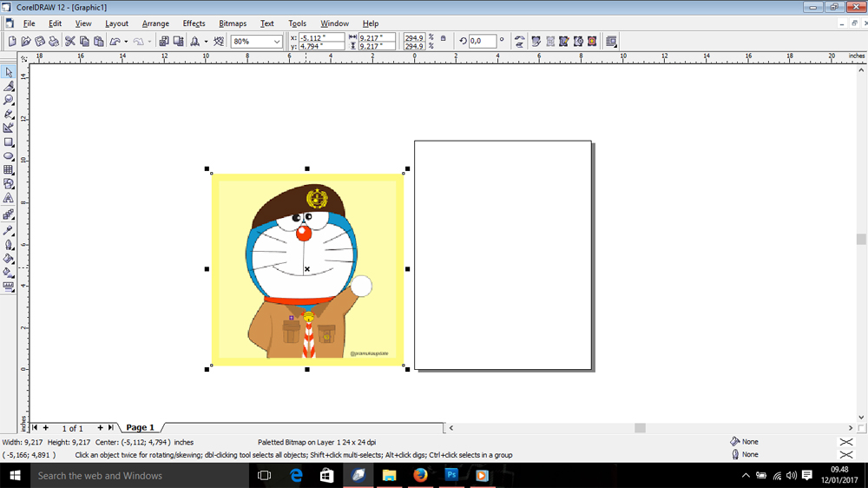
Task: Create a new document with New icon
Action: point(12,41)
